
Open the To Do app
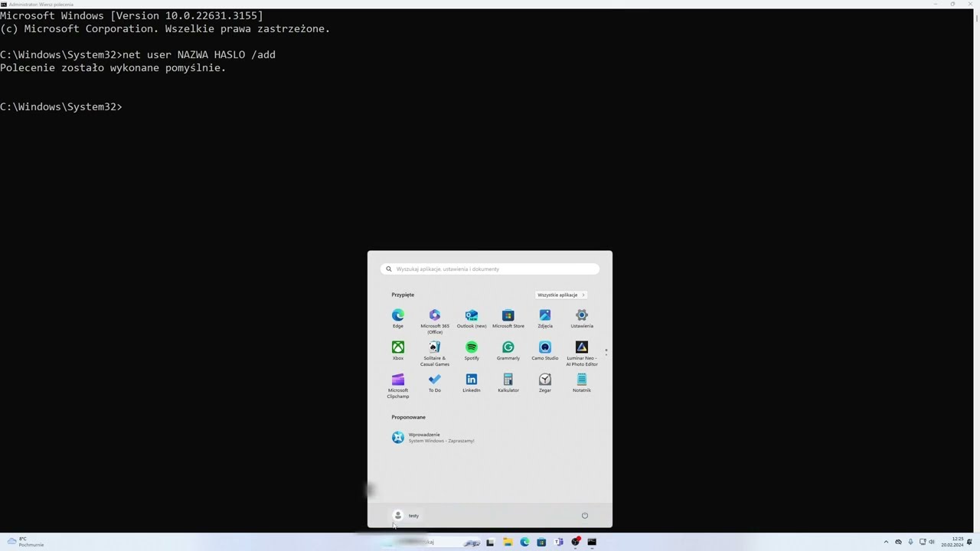(x=435, y=383)
